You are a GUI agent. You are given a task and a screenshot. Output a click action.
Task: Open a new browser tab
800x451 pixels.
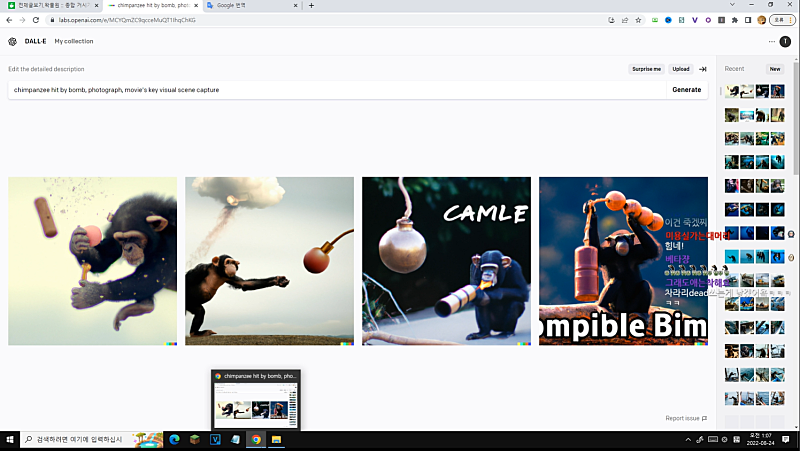pyautogui.click(x=311, y=6)
